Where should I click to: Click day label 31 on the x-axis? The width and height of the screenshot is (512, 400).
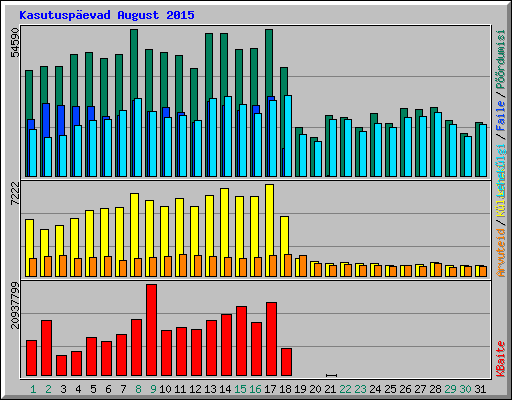coord(480,389)
